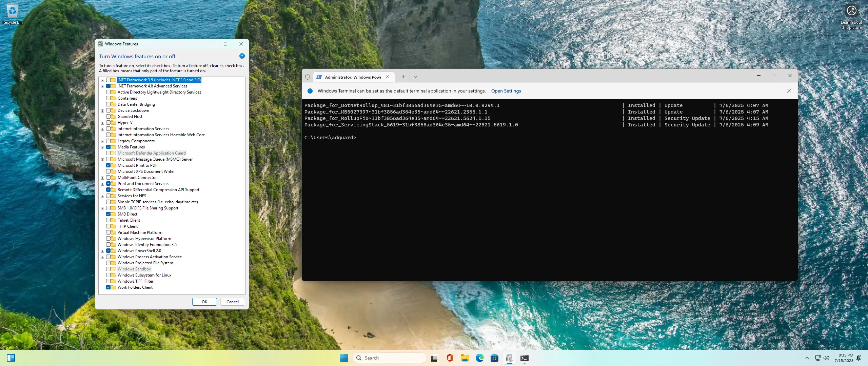
Task: Click the Windows Start button
Action: click(x=344, y=358)
